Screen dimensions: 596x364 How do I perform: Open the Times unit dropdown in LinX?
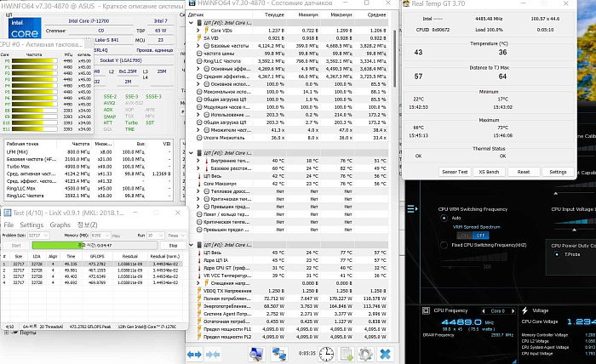tap(176, 236)
